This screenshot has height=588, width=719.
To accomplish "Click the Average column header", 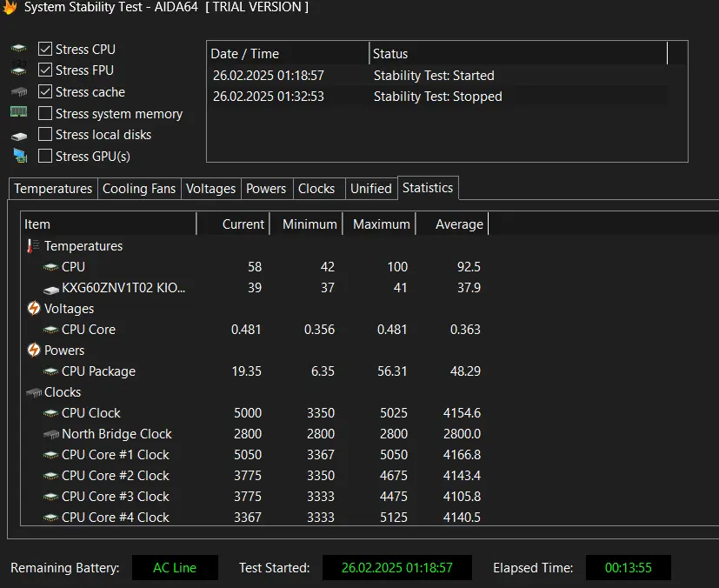I will tap(452, 224).
